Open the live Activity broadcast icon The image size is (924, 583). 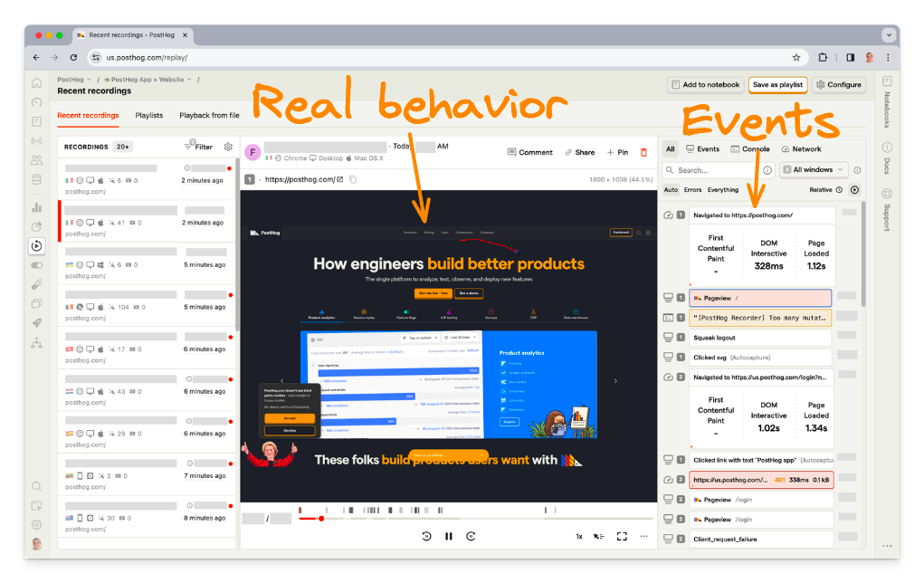tap(36, 141)
